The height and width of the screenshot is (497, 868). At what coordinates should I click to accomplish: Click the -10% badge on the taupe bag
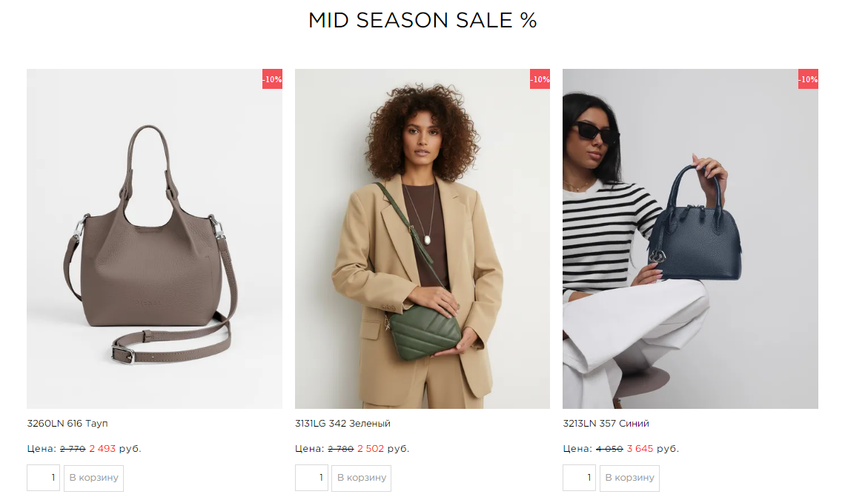tap(272, 79)
